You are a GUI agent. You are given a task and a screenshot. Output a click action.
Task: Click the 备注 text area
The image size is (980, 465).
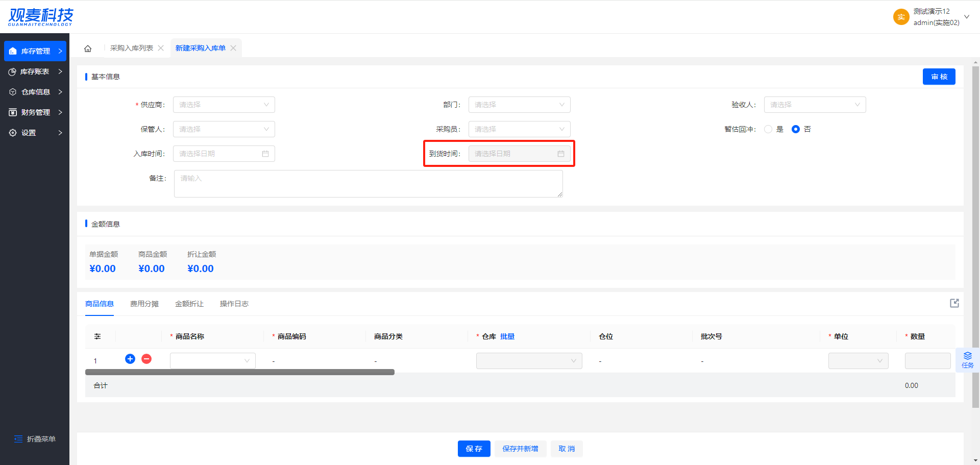[369, 184]
